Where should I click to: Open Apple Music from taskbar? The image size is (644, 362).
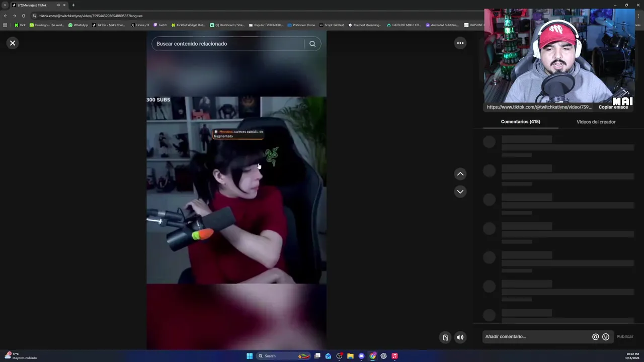394,356
